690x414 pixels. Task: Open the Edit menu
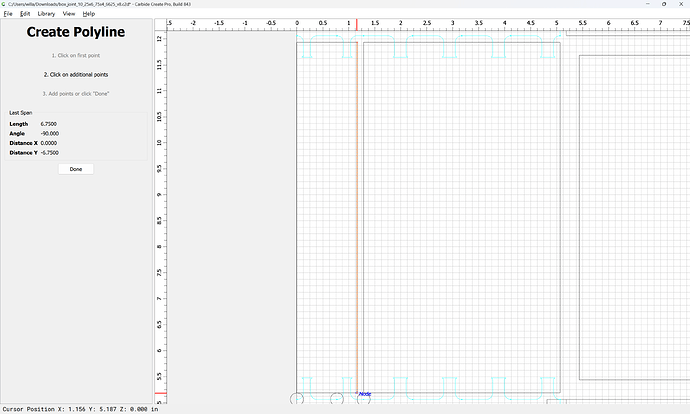coord(25,14)
